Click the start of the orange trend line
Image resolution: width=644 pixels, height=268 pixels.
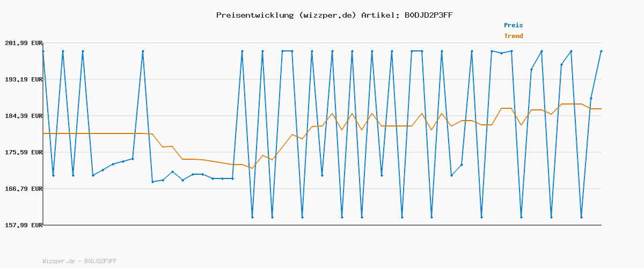point(43,133)
